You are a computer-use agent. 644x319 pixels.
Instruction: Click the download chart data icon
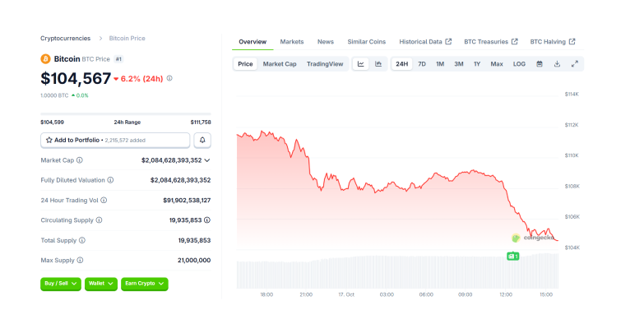coord(558,64)
